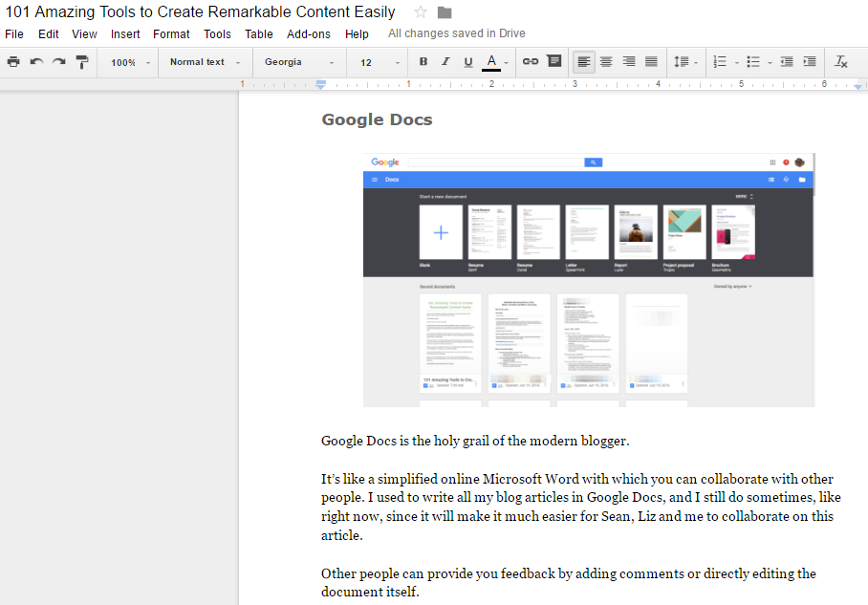Undo the last action
This screenshot has width=868, height=605.
(36, 62)
